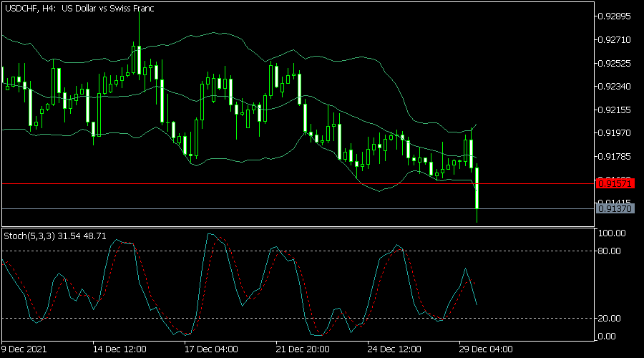Click the 24 Dec 12:00 date label
Viewport: 644px width, 358px height.
click(394, 349)
